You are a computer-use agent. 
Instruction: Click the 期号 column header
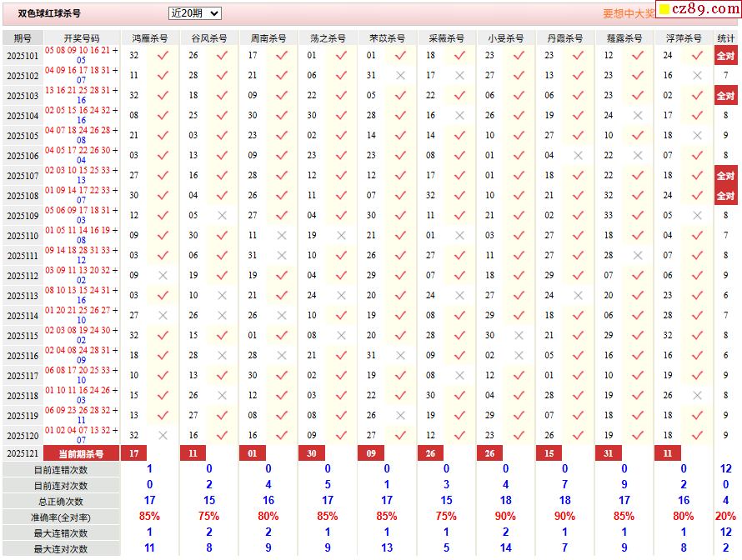point(23,38)
